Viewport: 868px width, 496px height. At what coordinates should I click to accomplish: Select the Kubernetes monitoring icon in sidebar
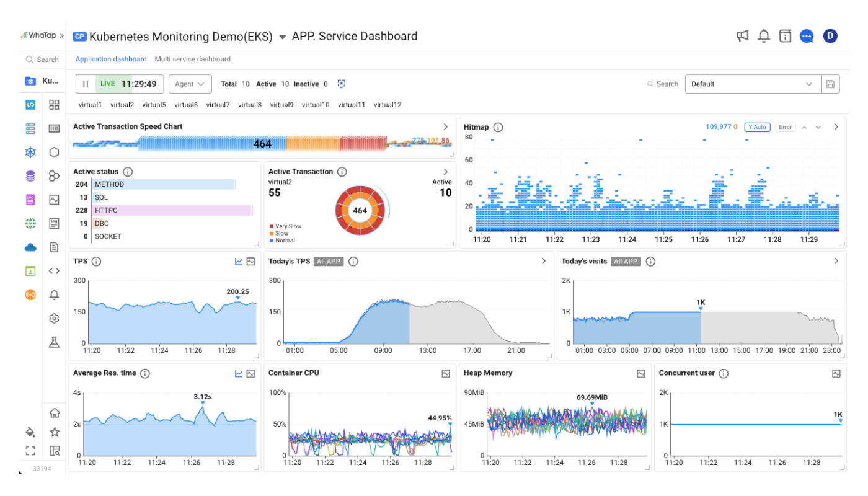30,81
